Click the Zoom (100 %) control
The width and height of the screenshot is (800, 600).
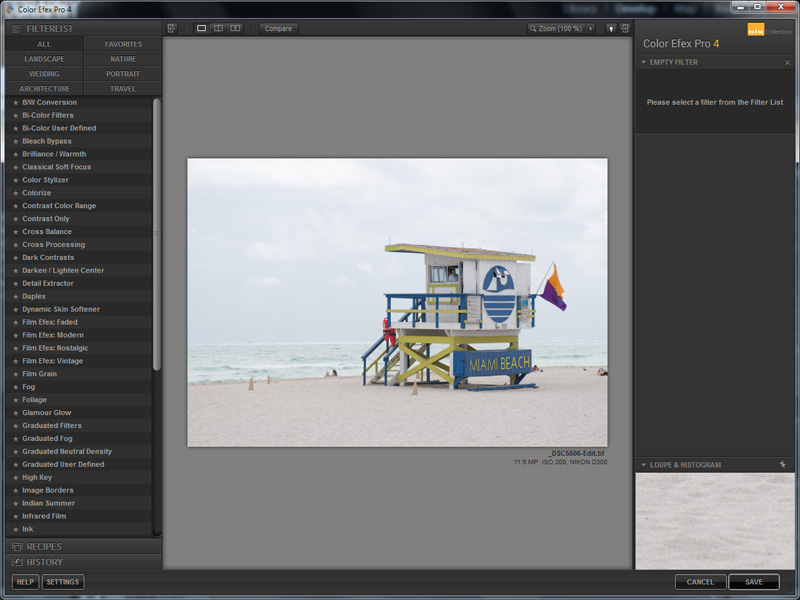coord(556,29)
